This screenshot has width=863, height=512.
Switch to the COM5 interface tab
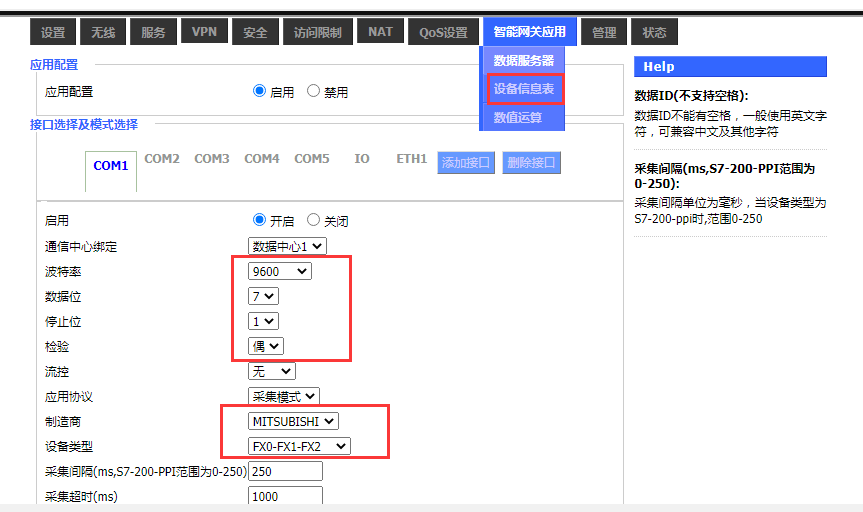(x=312, y=159)
